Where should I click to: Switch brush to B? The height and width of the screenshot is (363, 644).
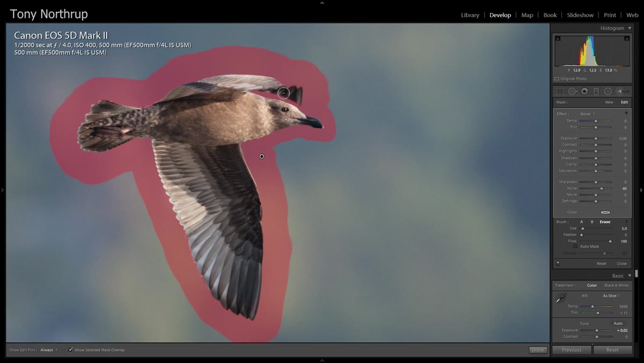592,222
